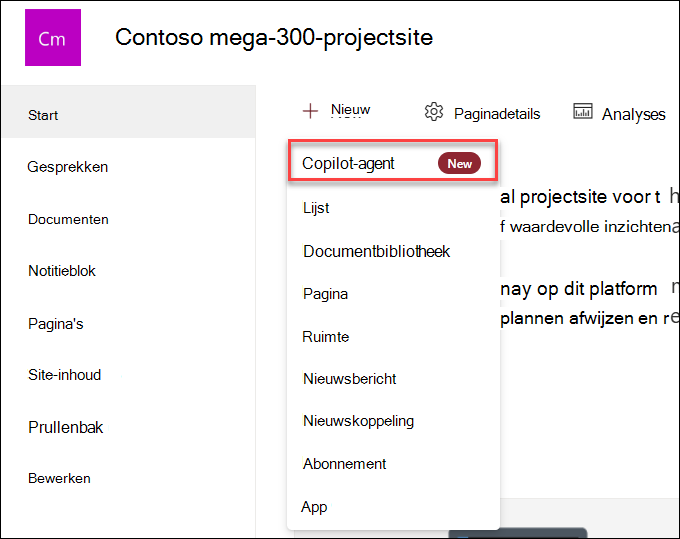Open Documenten in the left navigation

click(x=68, y=219)
